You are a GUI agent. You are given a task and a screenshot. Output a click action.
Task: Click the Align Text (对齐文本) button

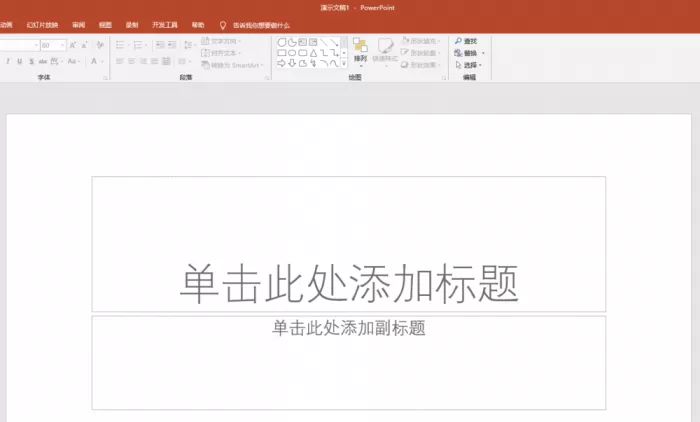221,53
